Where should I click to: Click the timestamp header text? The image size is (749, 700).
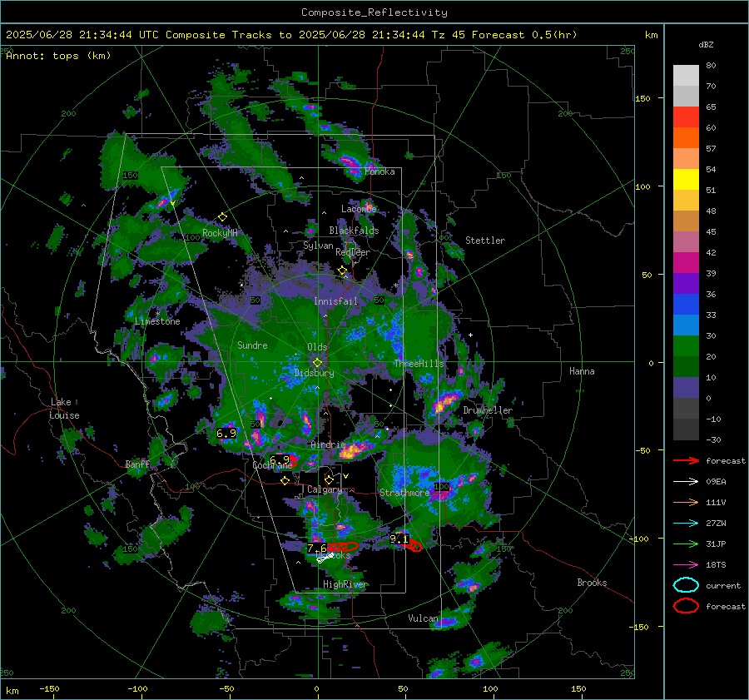[291, 35]
